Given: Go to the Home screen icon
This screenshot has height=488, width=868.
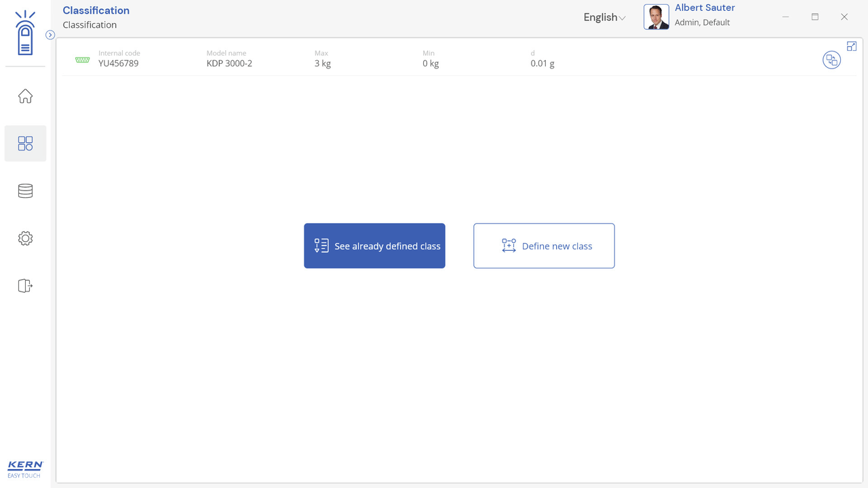Looking at the screenshot, I should click(25, 96).
